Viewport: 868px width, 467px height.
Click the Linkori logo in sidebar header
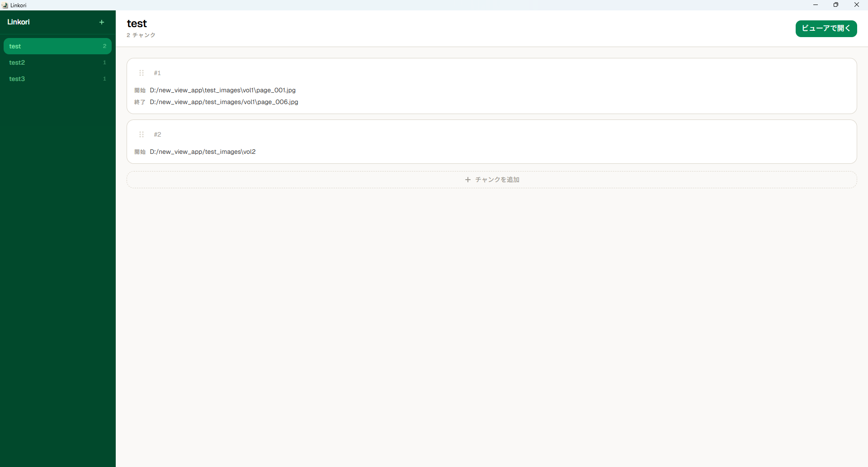point(19,22)
